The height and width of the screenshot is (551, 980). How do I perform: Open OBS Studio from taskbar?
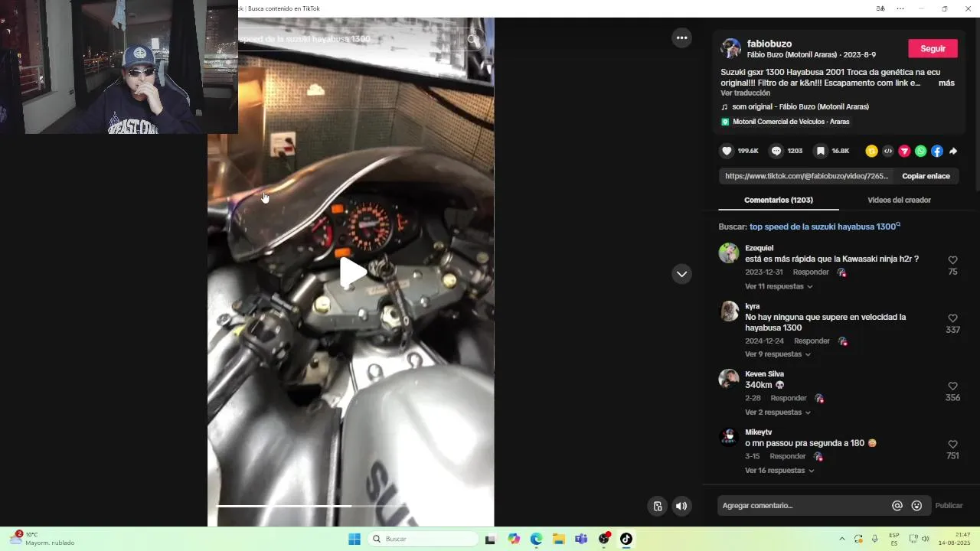coord(604,539)
